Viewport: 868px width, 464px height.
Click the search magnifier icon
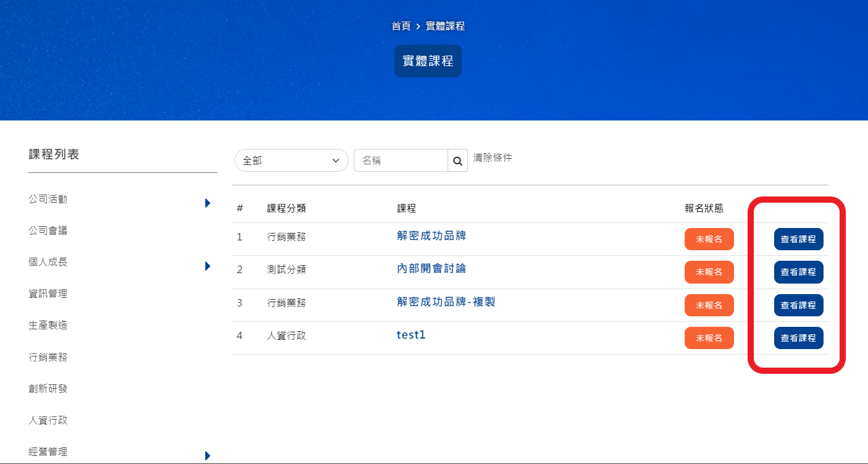[x=457, y=161]
